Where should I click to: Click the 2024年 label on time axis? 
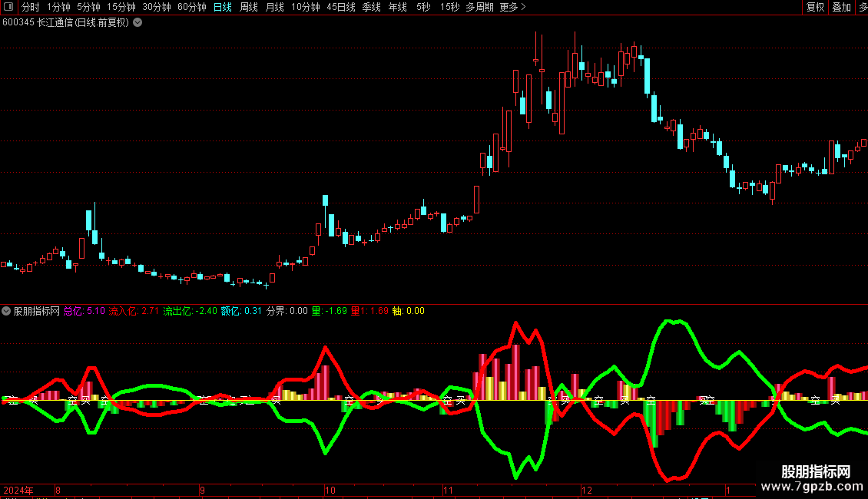pos(18,490)
